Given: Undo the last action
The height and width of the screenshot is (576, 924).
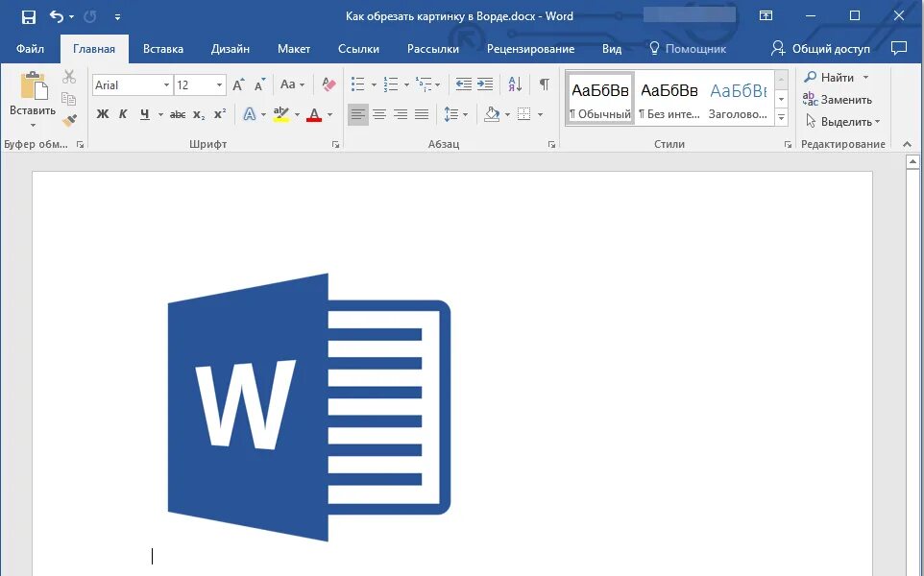Looking at the screenshot, I should [x=57, y=16].
